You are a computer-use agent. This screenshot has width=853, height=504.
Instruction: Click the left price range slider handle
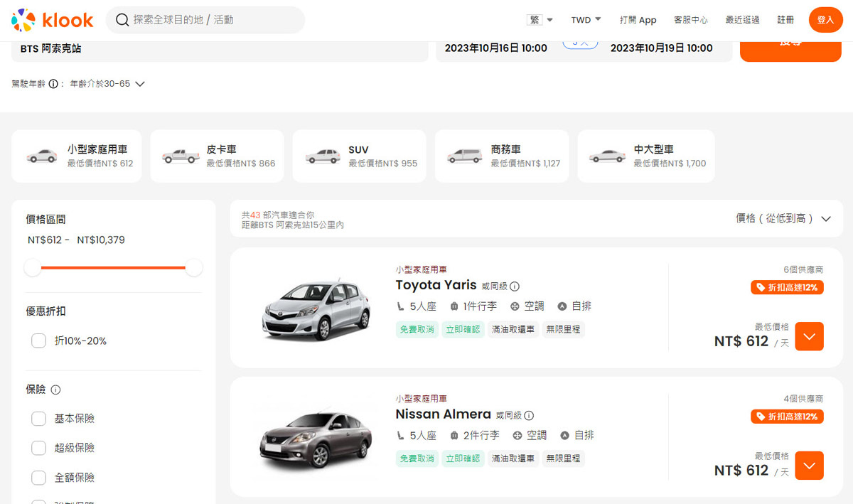pyautogui.click(x=33, y=267)
